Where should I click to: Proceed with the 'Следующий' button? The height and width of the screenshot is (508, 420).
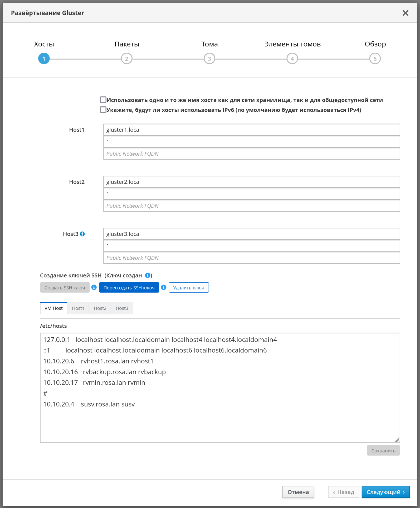click(385, 492)
